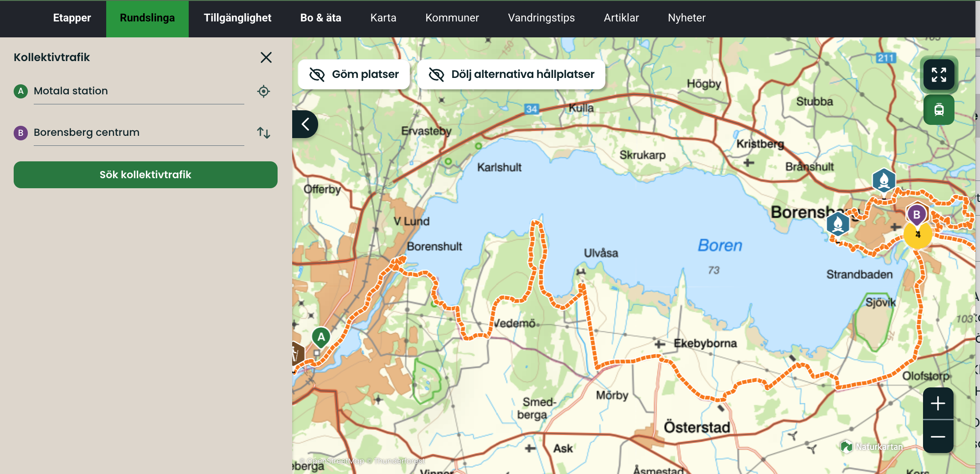Click Sök kollektivtrafik button
This screenshot has width=980, height=474.
click(145, 175)
